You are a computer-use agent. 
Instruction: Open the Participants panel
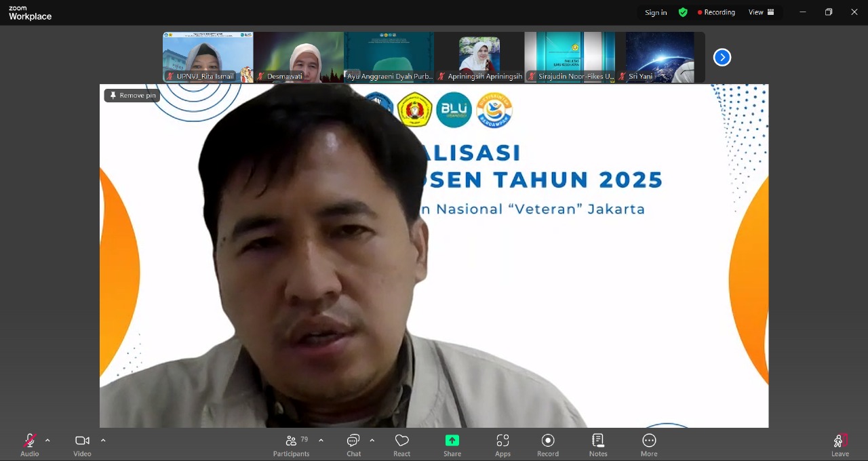coord(291,445)
